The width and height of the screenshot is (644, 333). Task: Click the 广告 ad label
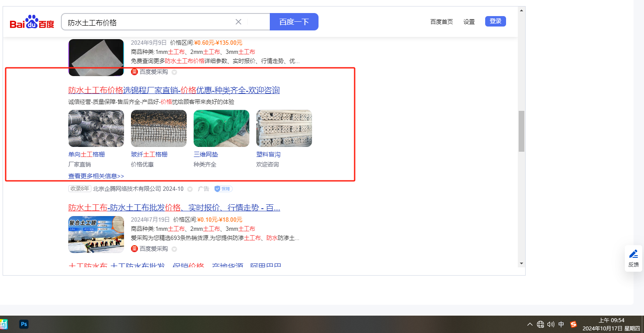pyautogui.click(x=204, y=189)
